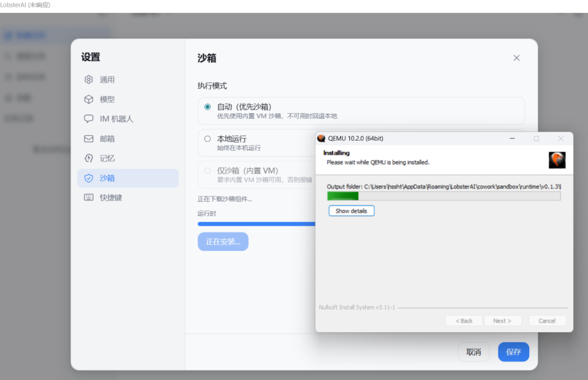Click the Nullsoft Install System v3.11-1 text

click(x=357, y=307)
